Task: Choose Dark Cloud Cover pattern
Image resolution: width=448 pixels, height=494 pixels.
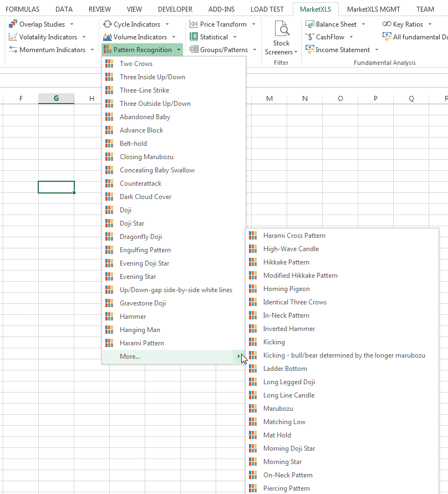Action: 174,197
